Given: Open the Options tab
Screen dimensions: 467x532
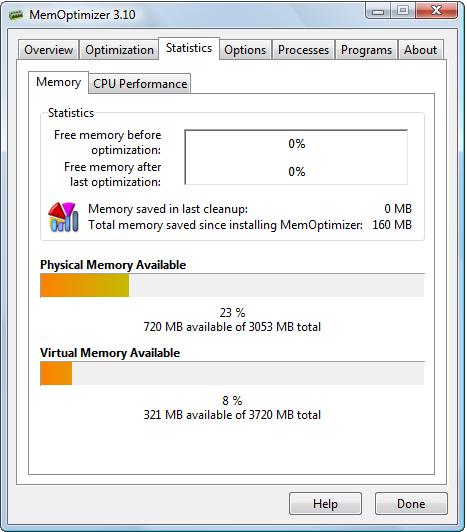Looking at the screenshot, I should click(245, 50).
